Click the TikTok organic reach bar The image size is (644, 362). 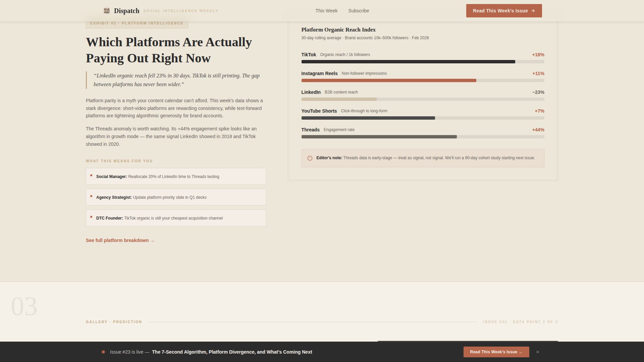tap(423, 62)
